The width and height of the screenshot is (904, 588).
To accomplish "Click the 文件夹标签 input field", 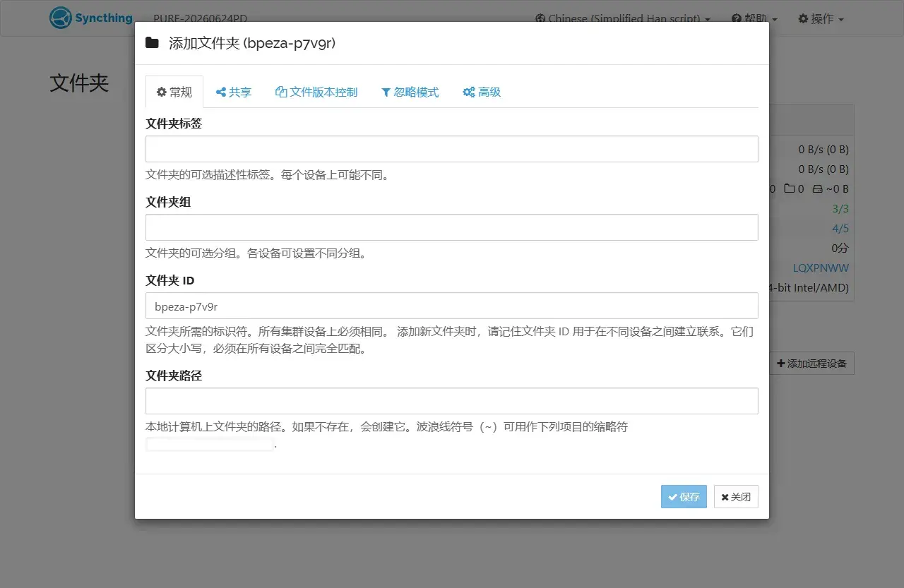I will coord(452,149).
